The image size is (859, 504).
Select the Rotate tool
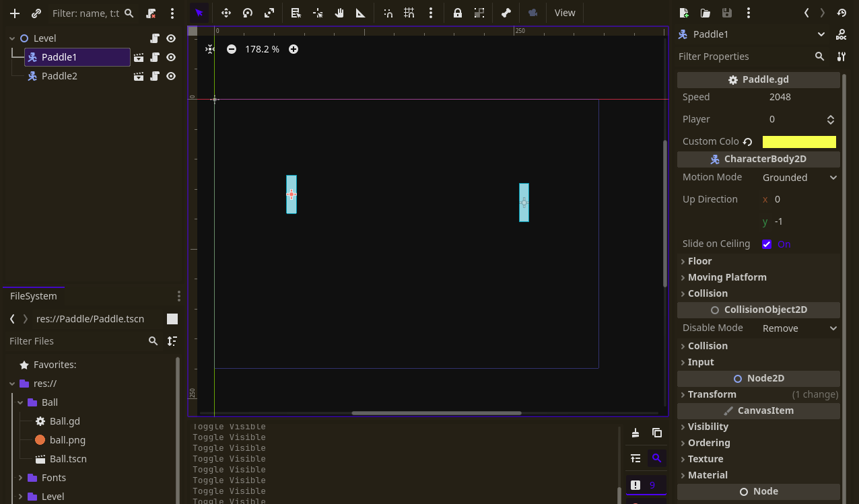click(x=248, y=13)
